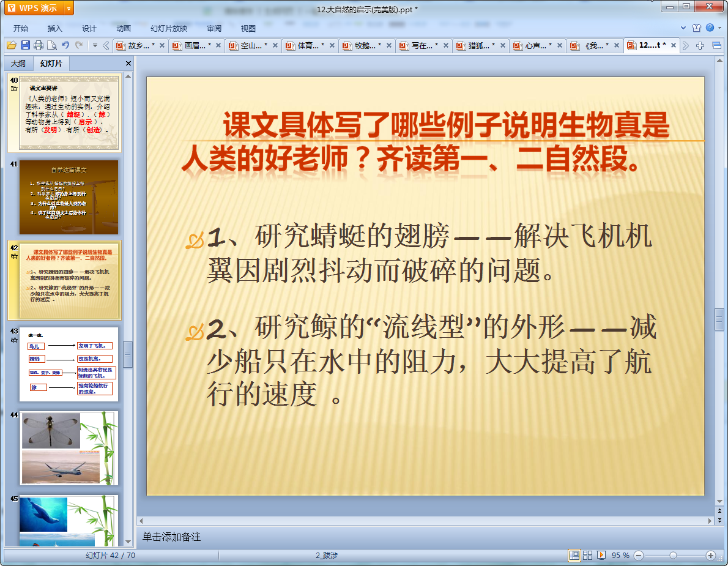Close the 画眉 document tab

click(x=218, y=45)
